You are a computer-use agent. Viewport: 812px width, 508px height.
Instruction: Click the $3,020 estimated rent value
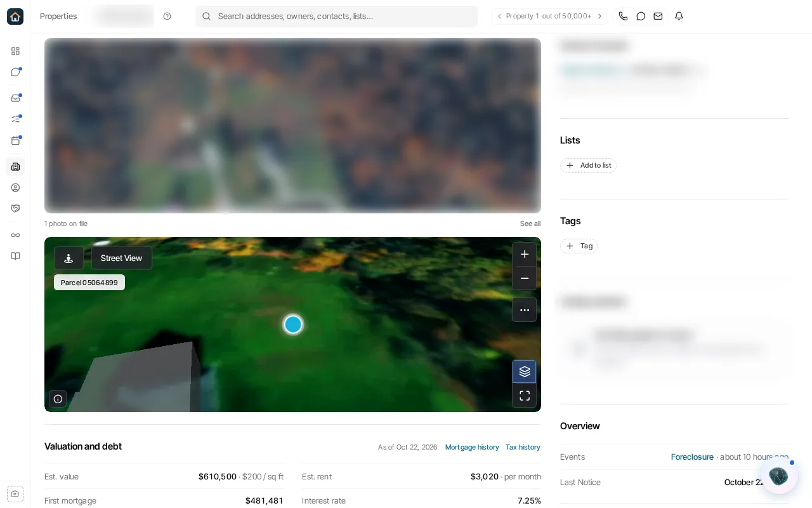pyautogui.click(x=485, y=477)
